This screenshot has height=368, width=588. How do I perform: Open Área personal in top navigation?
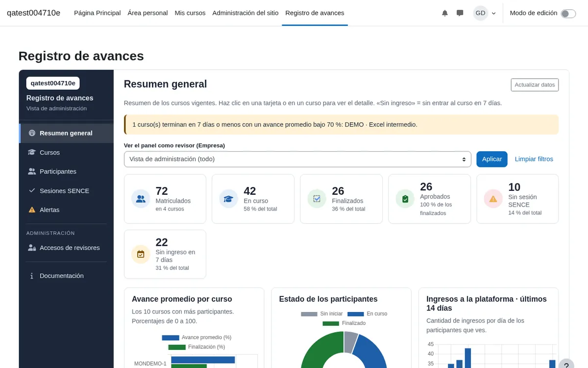(147, 13)
